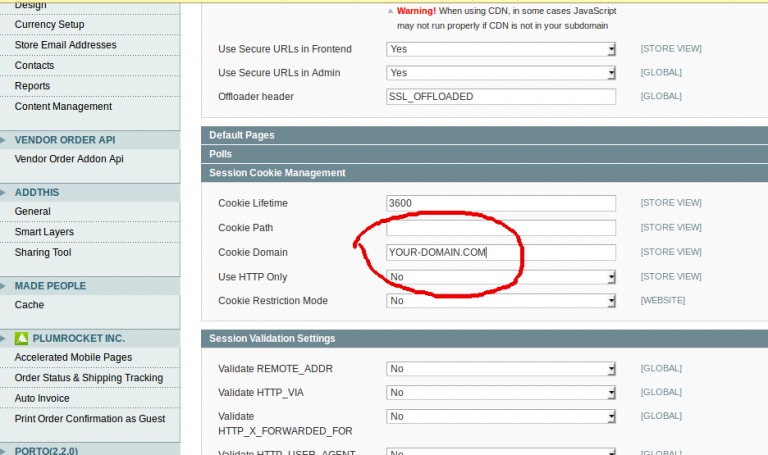This screenshot has width=768, height=455.
Task: Click the Plumrocket green logo icon
Action: coord(21,338)
